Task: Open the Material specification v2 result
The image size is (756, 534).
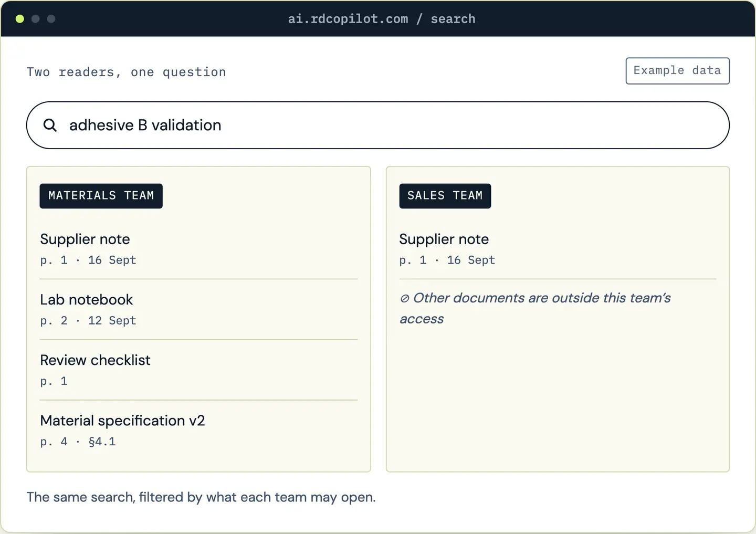Action: [122, 421]
